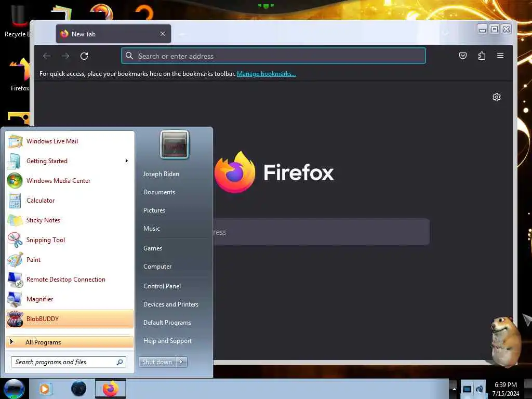Show hidden system tray icons
Screen dimensions: 532x399
coord(454,389)
